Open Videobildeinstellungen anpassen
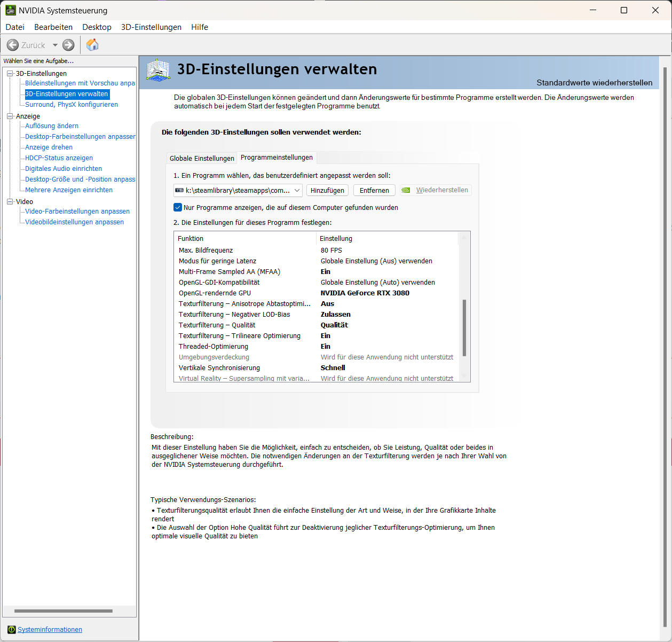 [74, 222]
